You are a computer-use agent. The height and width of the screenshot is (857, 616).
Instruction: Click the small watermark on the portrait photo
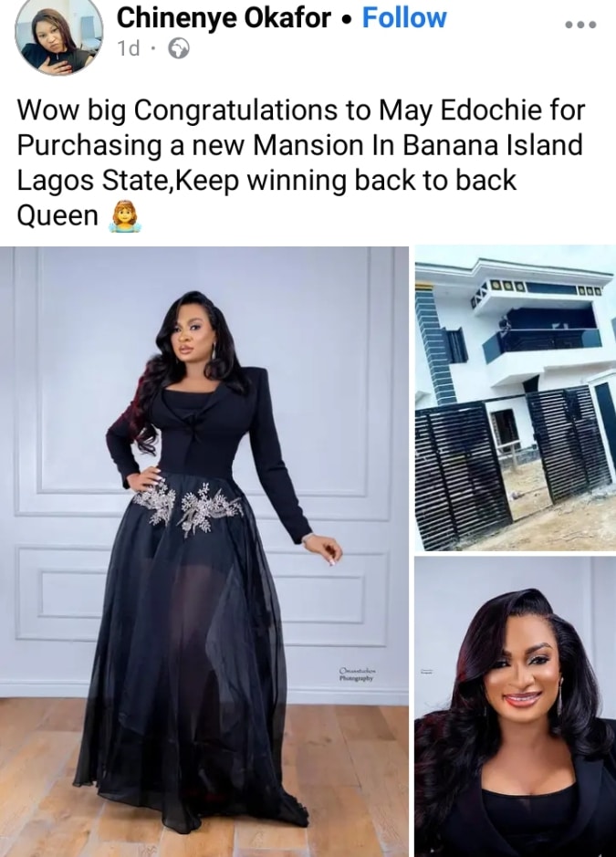tap(424, 672)
